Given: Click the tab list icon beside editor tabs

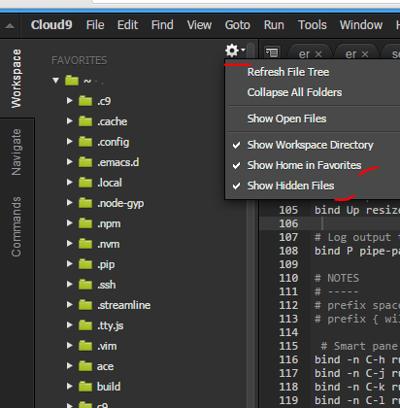Looking at the screenshot, I should 272,53.
